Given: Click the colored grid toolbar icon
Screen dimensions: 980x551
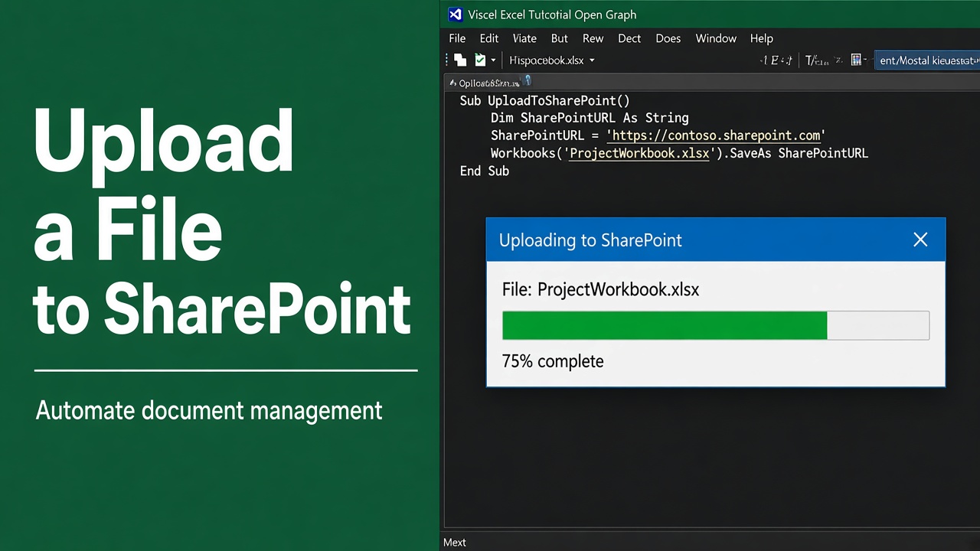Looking at the screenshot, I should point(857,60).
